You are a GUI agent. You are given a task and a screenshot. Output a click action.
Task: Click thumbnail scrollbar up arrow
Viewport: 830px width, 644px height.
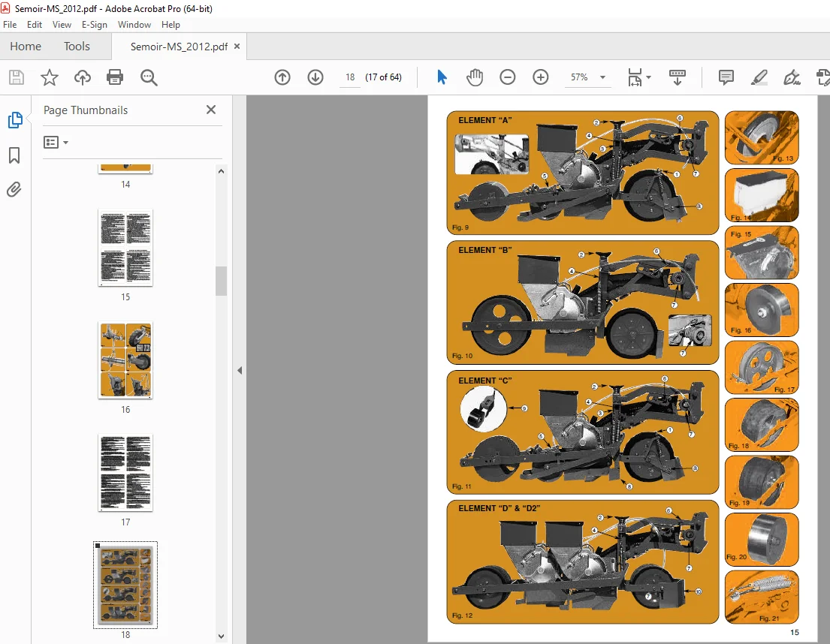222,171
